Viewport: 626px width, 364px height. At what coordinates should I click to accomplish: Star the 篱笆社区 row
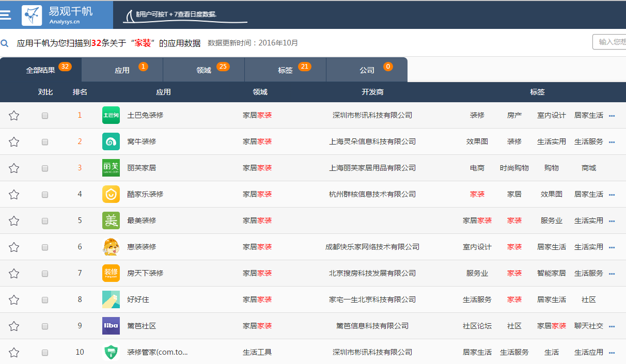(14, 326)
